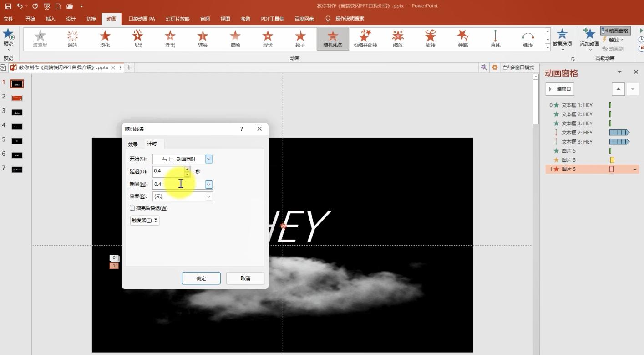The width and height of the screenshot is (644, 355).
Task: Select the 弹跳 (Bounce) animation effect
Action: pos(463,38)
